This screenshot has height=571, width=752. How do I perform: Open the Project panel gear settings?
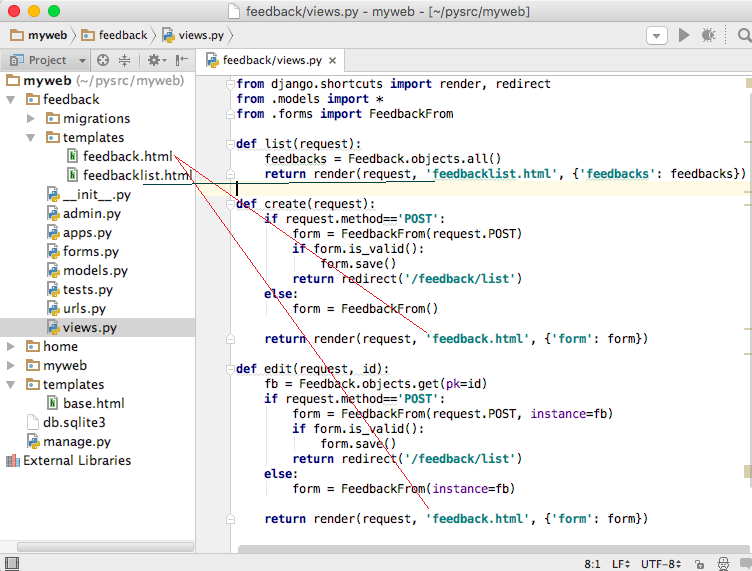tap(156, 60)
